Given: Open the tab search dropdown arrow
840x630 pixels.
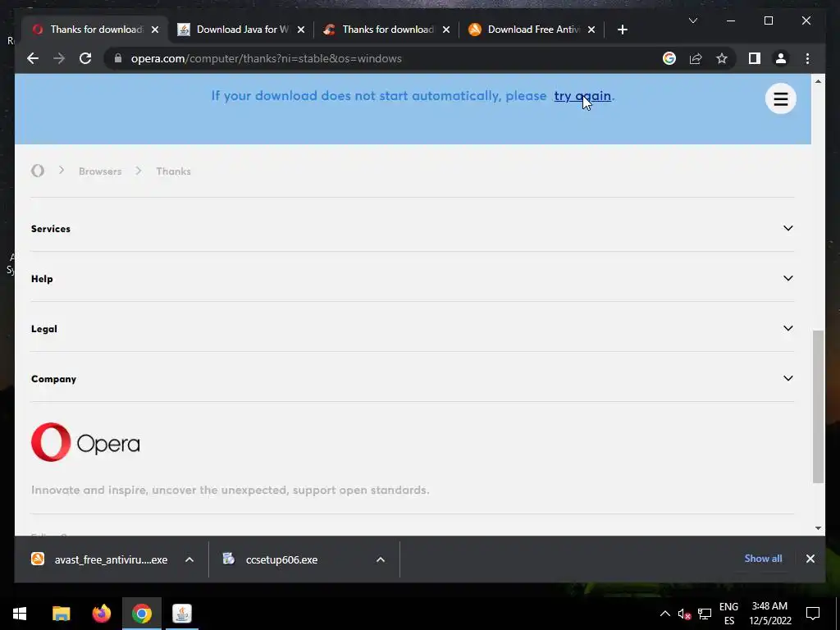Looking at the screenshot, I should pyautogui.click(x=692, y=21).
